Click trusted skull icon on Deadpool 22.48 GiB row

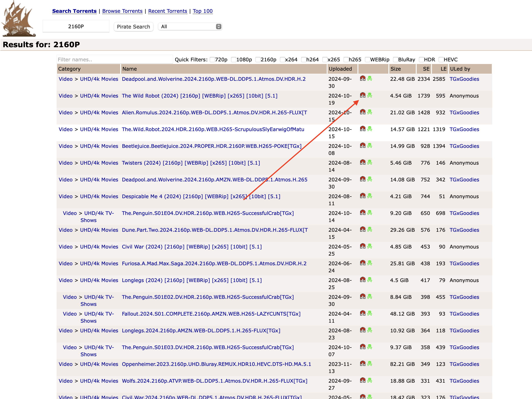pos(370,79)
